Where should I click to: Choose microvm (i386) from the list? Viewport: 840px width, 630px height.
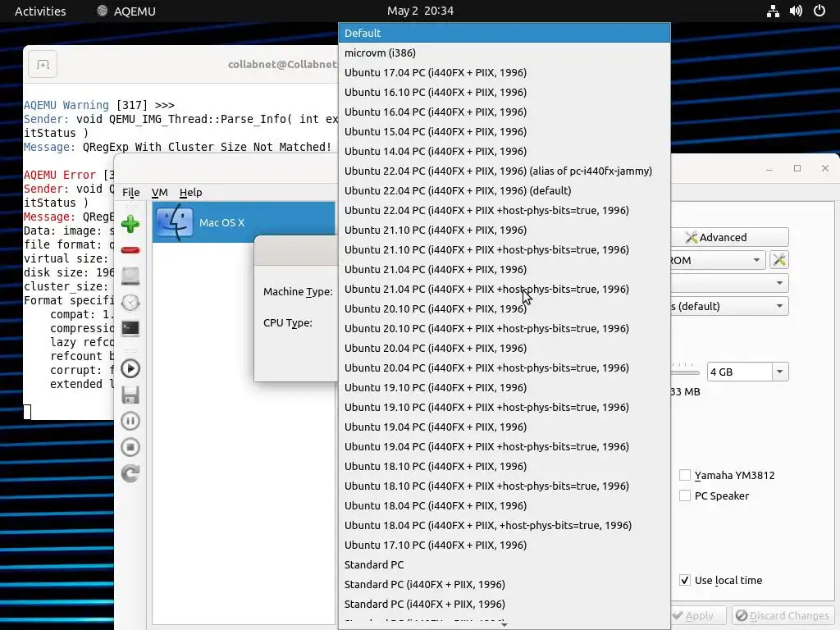pos(504,52)
